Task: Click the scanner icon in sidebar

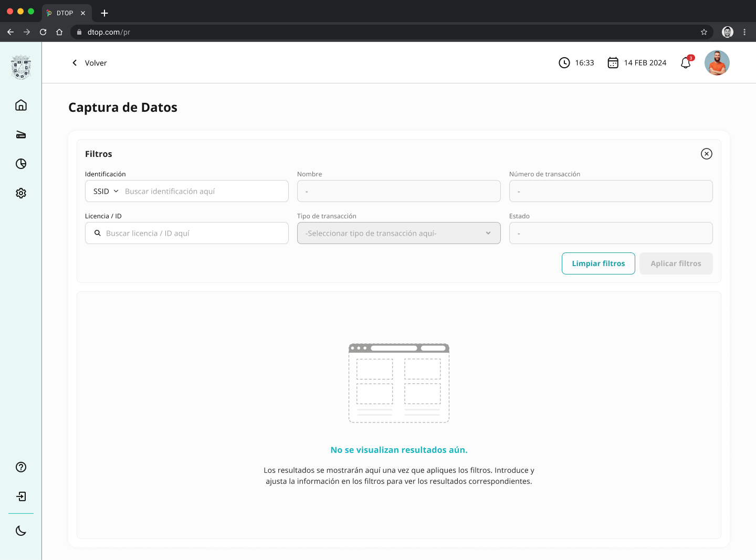Action: click(x=21, y=135)
